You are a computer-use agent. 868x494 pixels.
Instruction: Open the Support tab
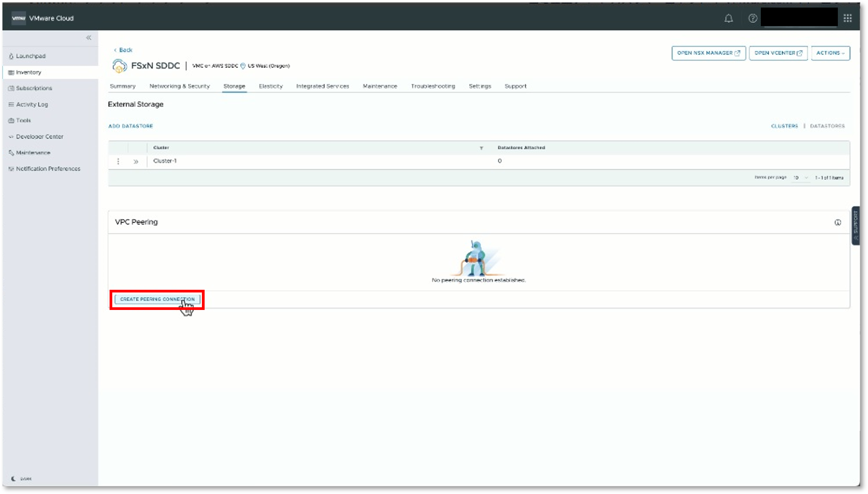515,86
